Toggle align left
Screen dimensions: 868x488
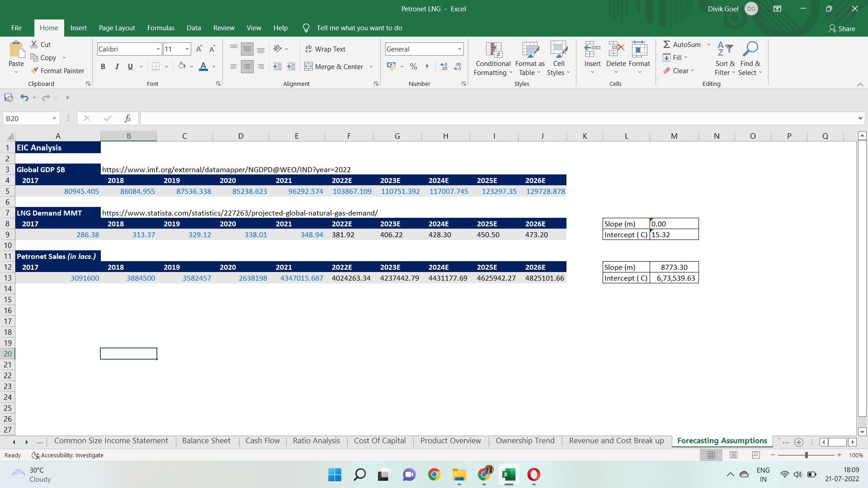[233, 66]
